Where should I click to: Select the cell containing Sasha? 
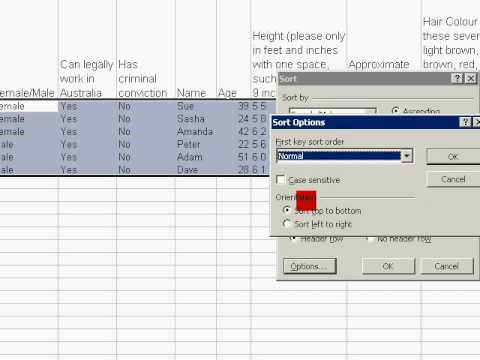click(x=196, y=119)
